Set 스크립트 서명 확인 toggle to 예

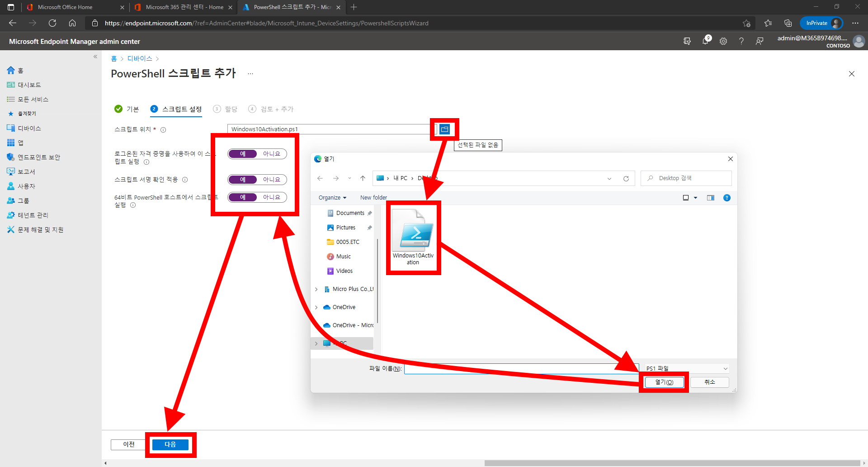(243, 180)
